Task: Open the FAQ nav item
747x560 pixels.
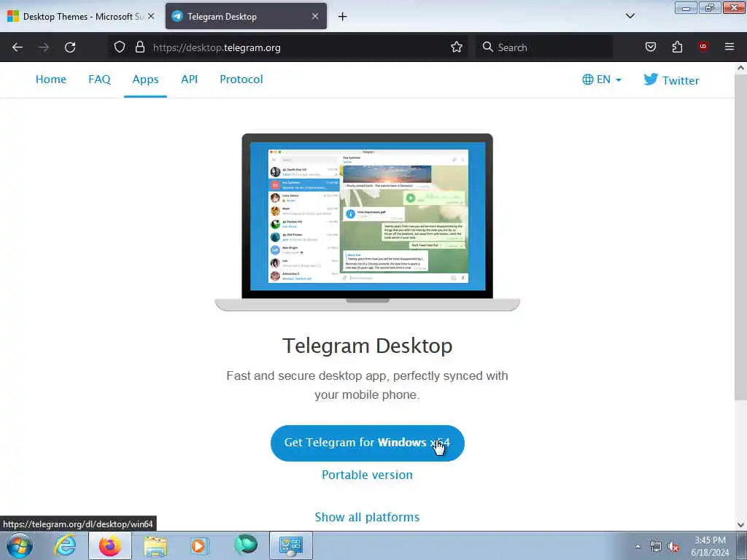Action: (x=99, y=79)
